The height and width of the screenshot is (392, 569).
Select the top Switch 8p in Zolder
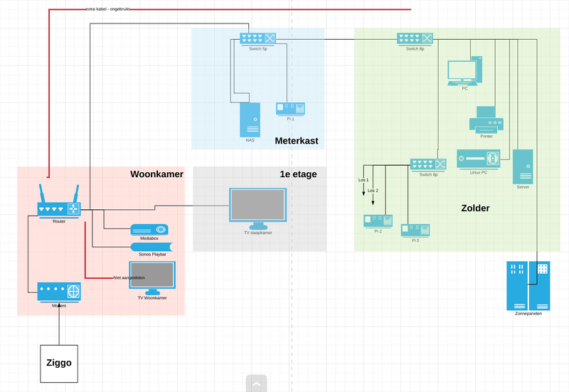[x=415, y=39]
